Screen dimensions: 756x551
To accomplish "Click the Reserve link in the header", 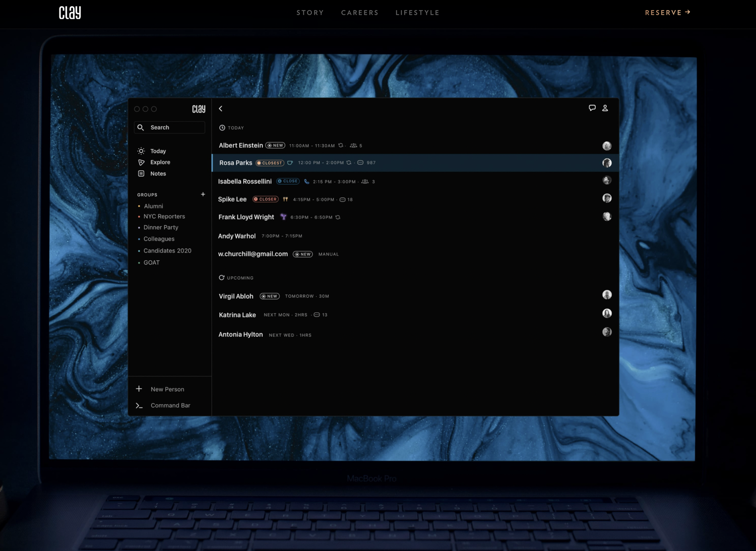I will click(668, 13).
